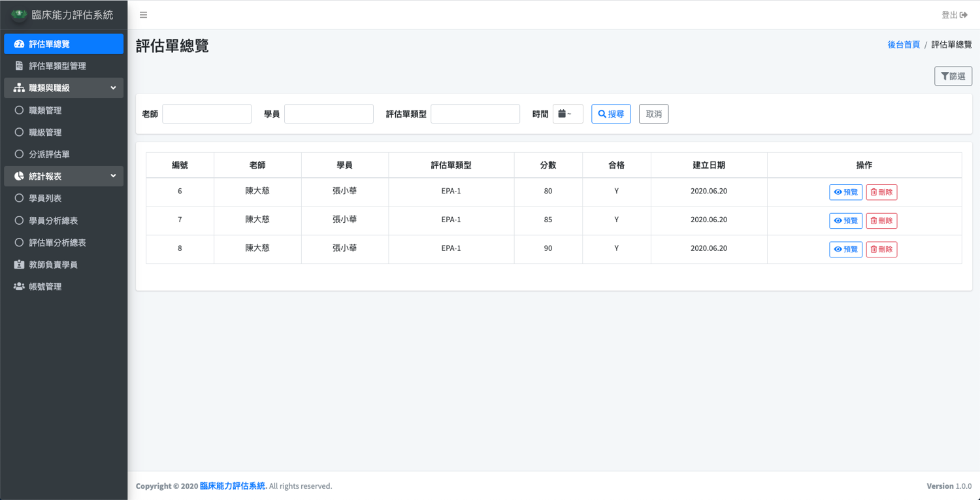Preview record number 6
This screenshot has width=980, height=500.
pos(846,192)
